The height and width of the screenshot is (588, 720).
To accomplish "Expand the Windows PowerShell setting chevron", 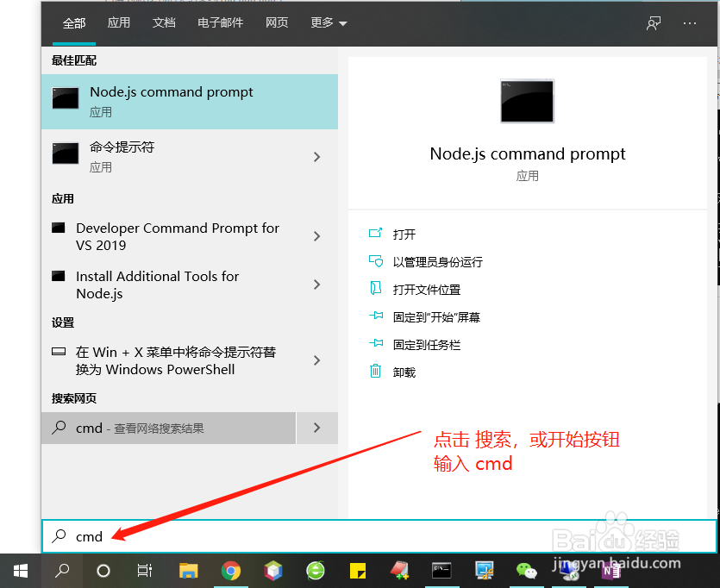I will coord(316,360).
